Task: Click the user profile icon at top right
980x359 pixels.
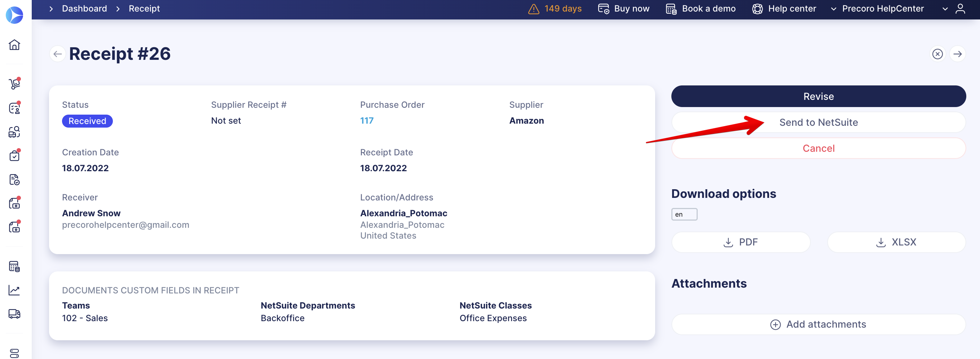Action: click(x=961, y=8)
